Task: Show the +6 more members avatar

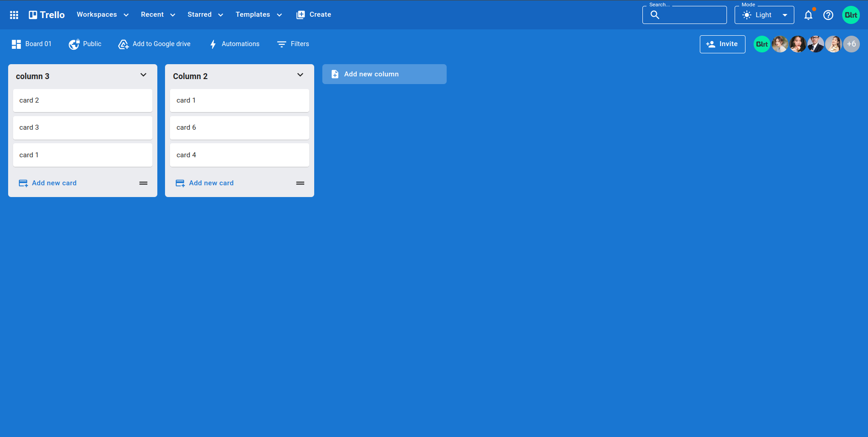Action: click(851, 44)
